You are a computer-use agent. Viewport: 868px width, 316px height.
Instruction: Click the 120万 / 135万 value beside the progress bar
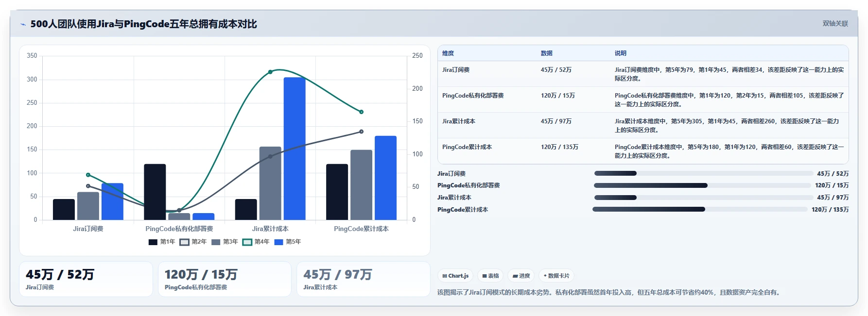click(x=830, y=210)
